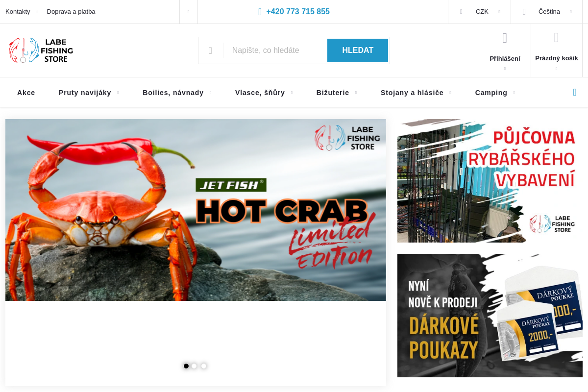Open the Přihlášení login icon
This screenshot has width=588, height=392.
point(505,38)
